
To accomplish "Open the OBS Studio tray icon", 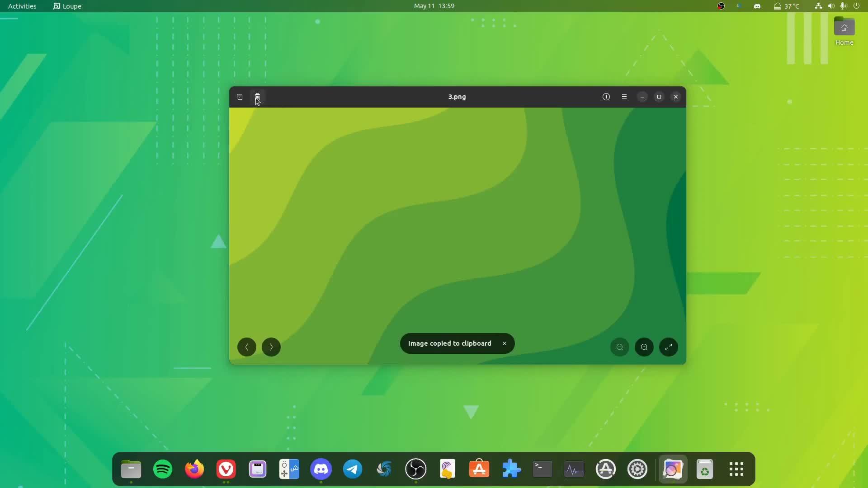I will [722, 6].
